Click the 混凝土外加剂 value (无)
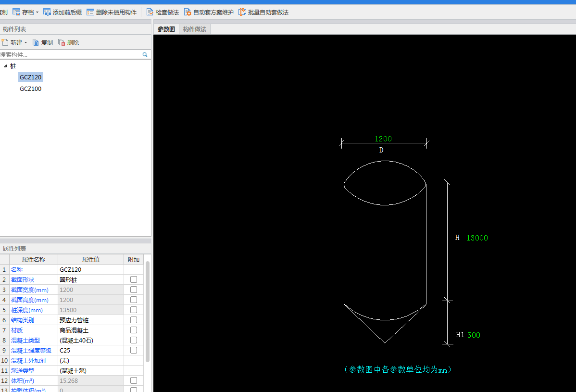Viewport: 576px width, 392px height. (91, 360)
